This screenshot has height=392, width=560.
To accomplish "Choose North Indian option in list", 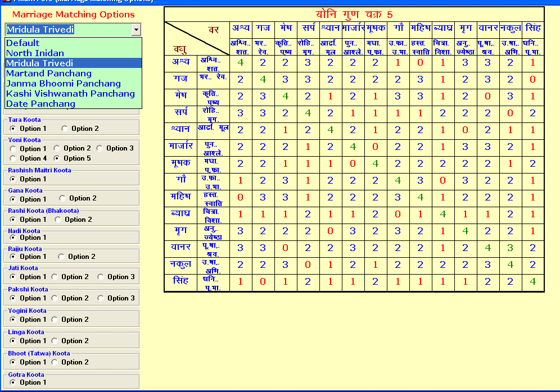I will (35, 53).
